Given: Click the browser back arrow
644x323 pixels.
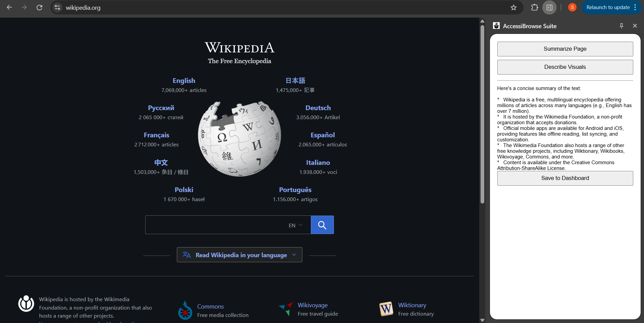Looking at the screenshot, I should 9,7.
